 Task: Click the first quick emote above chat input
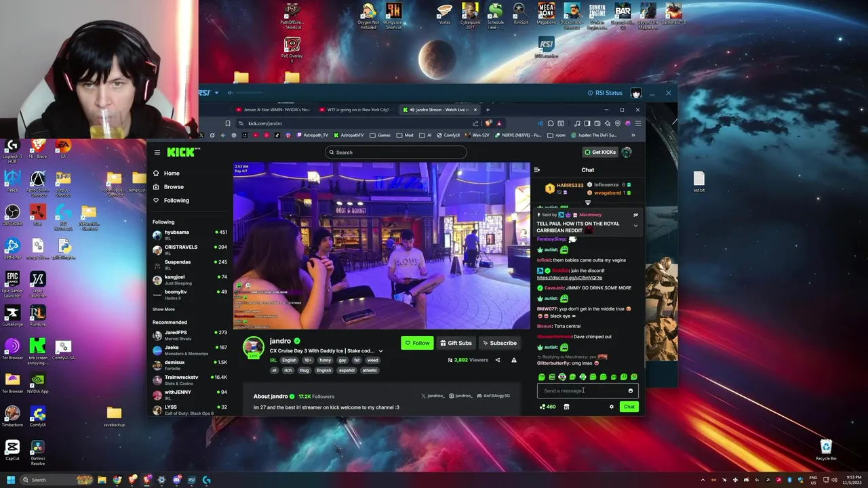coord(541,377)
